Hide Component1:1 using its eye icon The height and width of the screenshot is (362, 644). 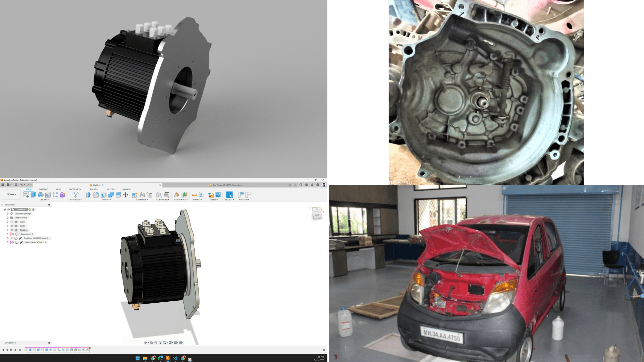click(x=13, y=234)
